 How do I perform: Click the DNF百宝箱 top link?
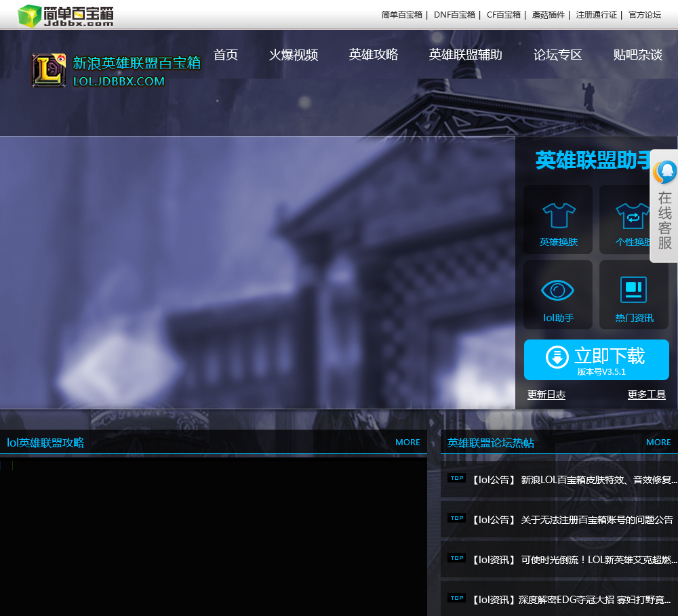click(x=454, y=15)
